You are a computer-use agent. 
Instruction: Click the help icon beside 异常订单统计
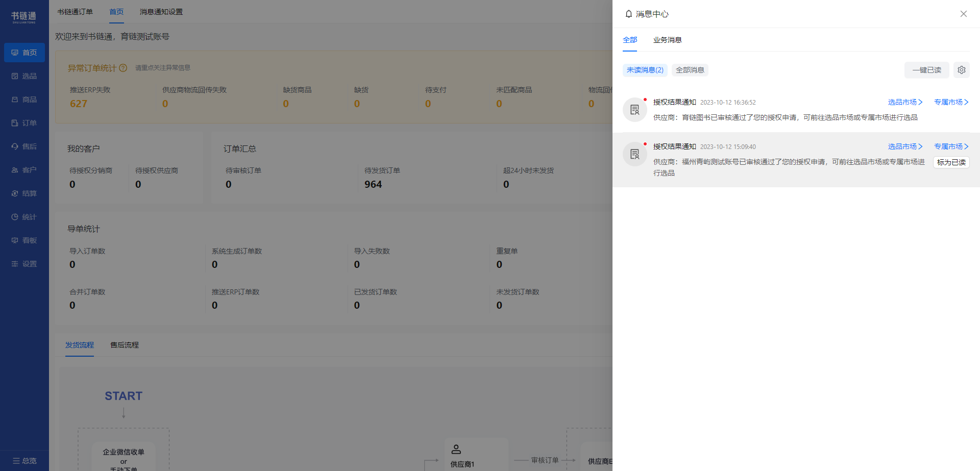coord(123,68)
